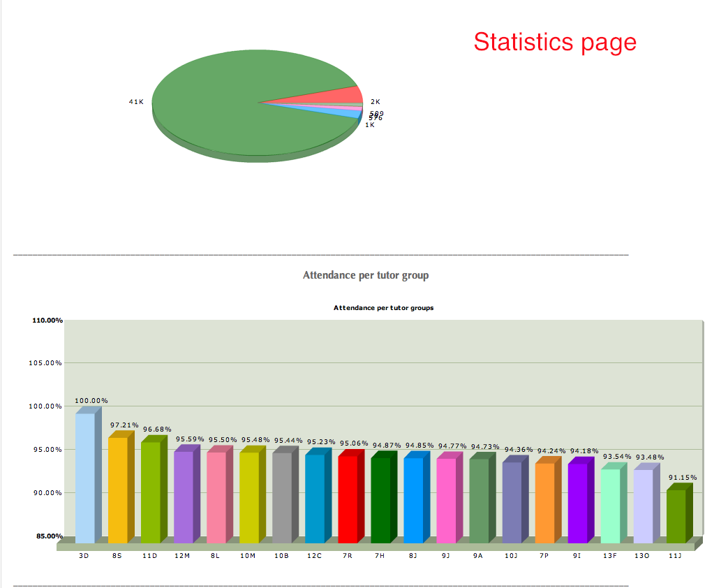
Task: Select the 12M axis label
Action: tap(183, 555)
